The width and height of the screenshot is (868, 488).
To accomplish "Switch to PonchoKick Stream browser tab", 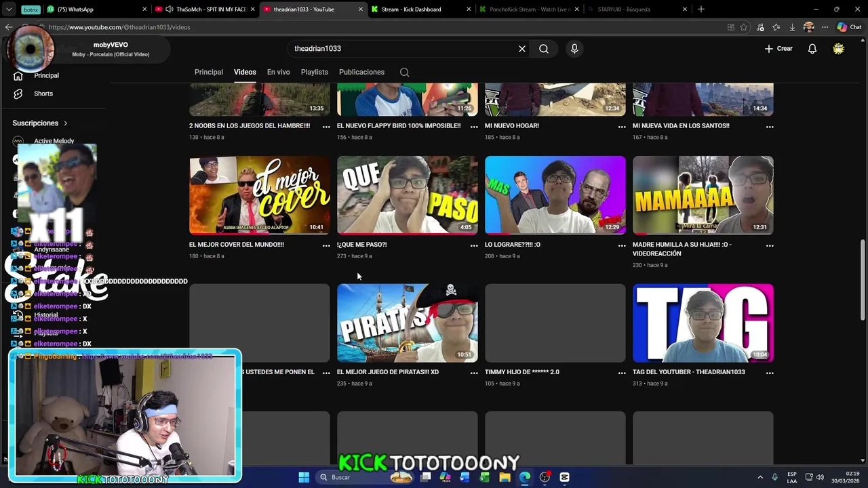I will coord(528,9).
